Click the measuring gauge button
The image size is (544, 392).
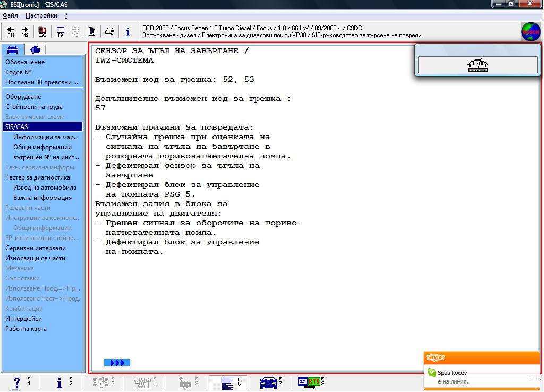478,65
